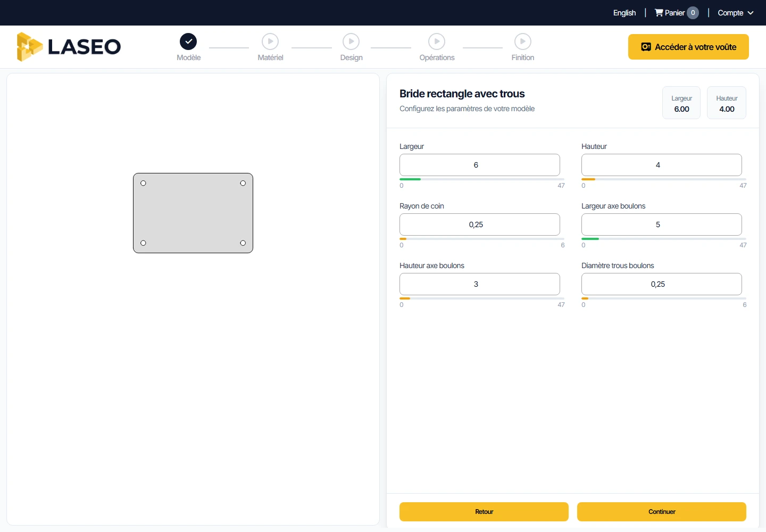The height and width of the screenshot is (532, 766).
Task: Adjust the Rayon de coin slider
Action: point(482,239)
